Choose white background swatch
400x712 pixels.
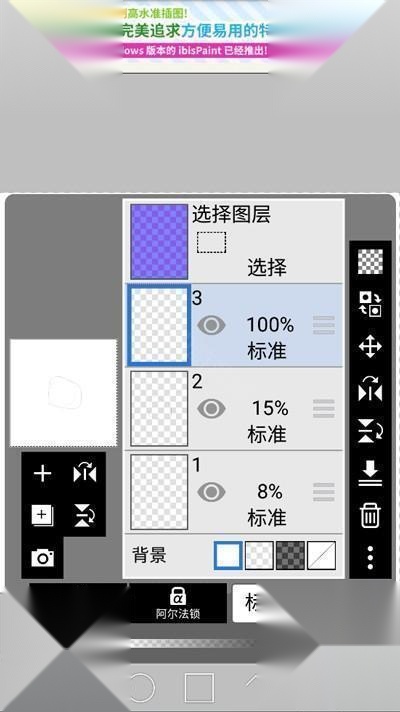[x=228, y=555]
